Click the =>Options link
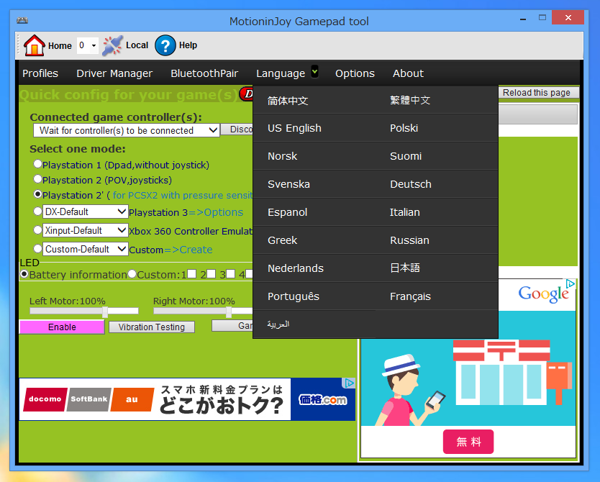Screen dimensions: 600x482 click(x=214, y=212)
